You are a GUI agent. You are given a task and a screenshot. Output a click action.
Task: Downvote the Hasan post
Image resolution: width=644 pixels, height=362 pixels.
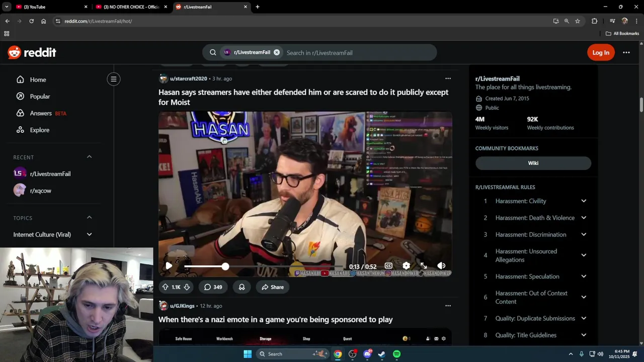coord(187,287)
